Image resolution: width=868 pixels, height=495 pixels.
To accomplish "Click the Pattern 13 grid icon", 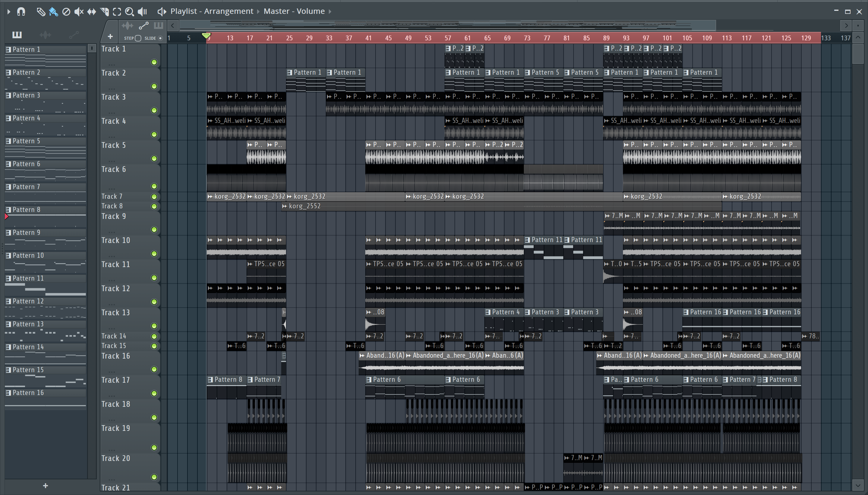I will tap(8, 324).
